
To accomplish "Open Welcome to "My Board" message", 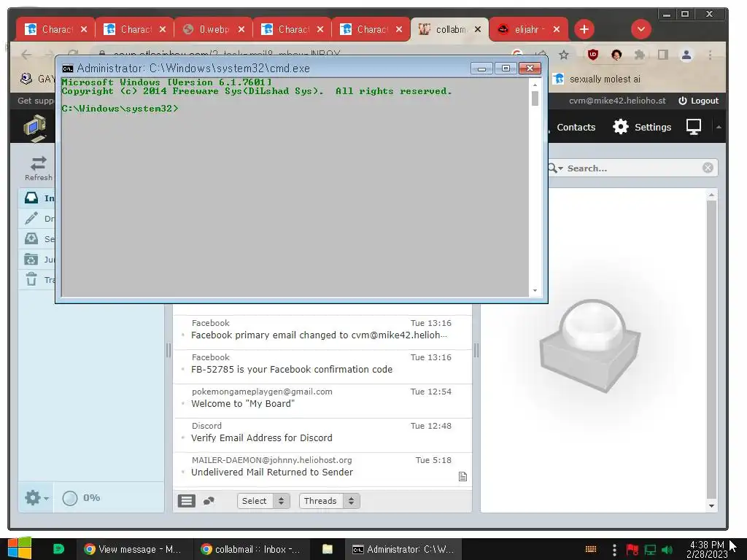I will 322,398.
